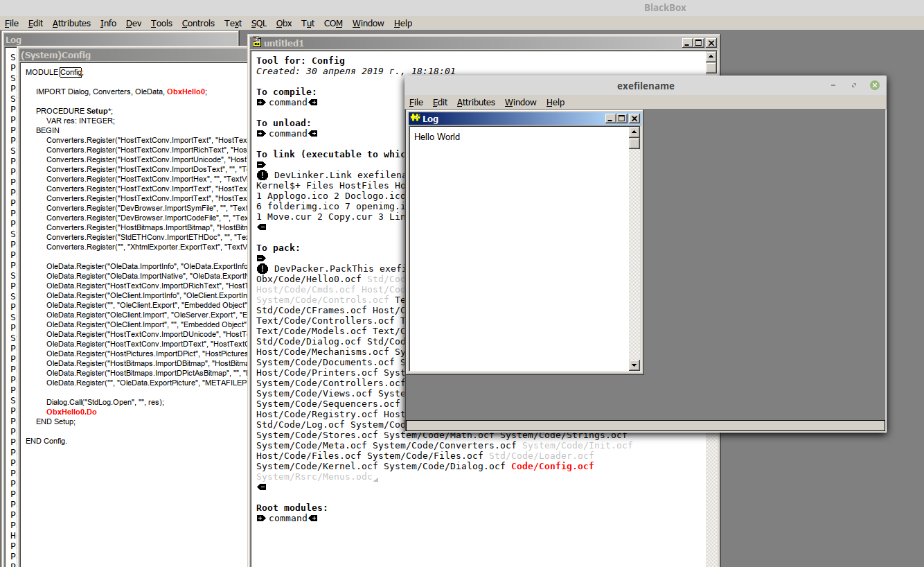The height and width of the screenshot is (567, 924).
Task: Minimize the exefilename application window
Action: pos(834,85)
